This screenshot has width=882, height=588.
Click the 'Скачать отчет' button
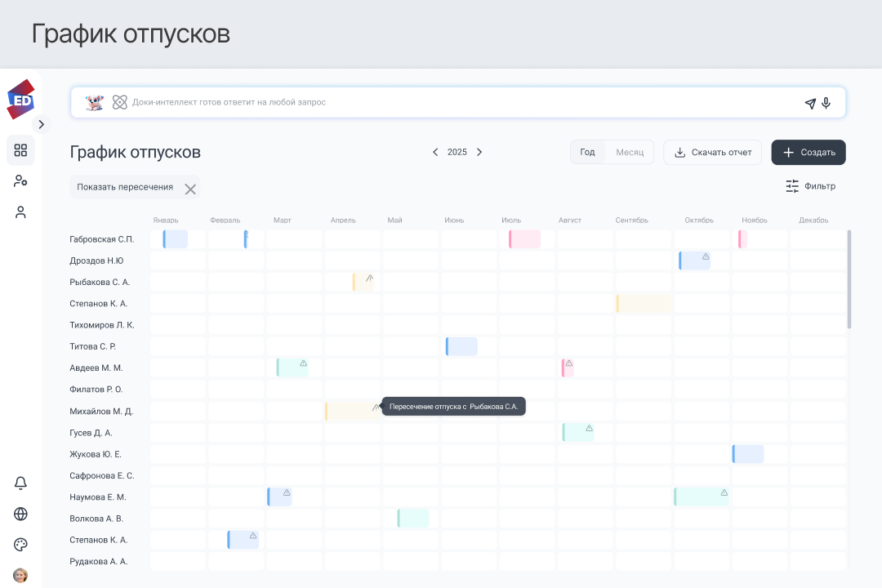tap(712, 153)
